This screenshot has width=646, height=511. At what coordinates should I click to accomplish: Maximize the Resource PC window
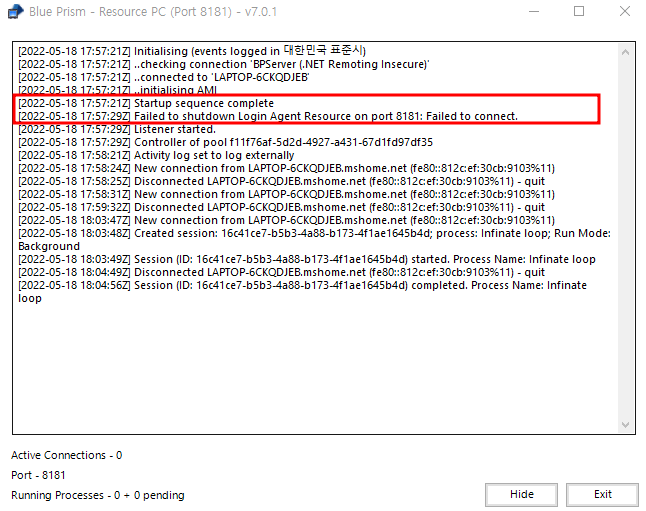pyautogui.click(x=579, y=12)
